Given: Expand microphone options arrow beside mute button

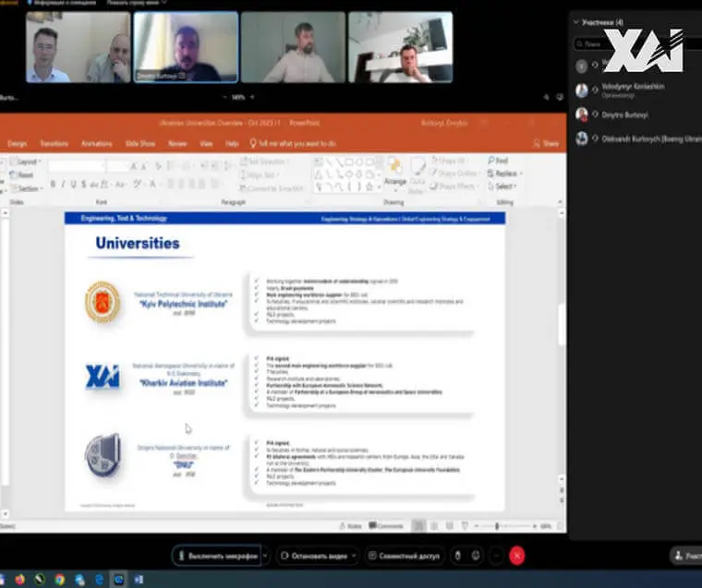Looking at the screenshot, I should (265, 556).
